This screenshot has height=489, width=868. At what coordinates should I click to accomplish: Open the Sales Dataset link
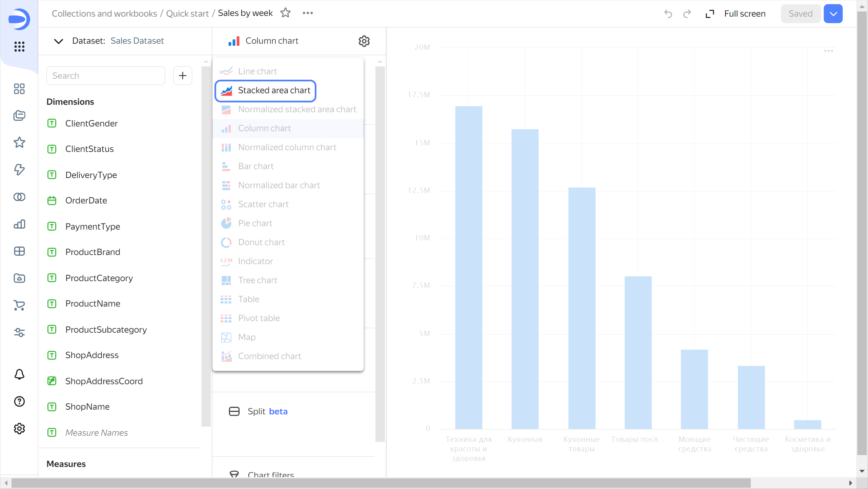pyautogui.click(x=137, y=41)
